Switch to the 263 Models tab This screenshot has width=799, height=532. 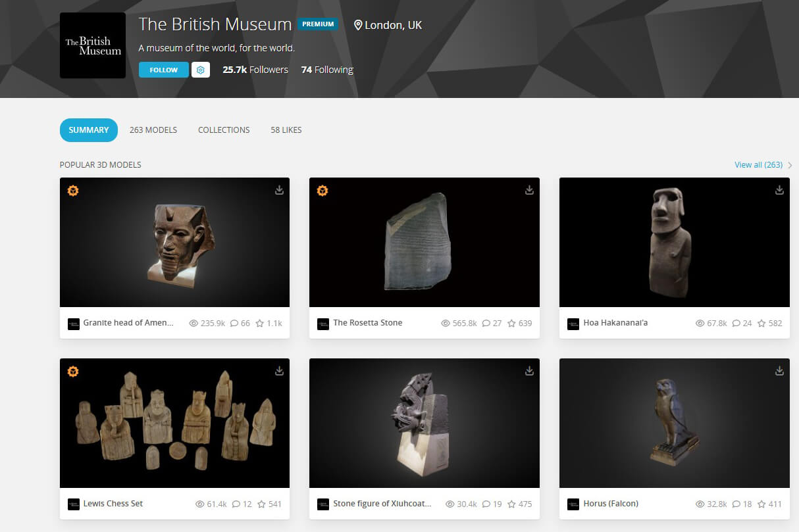coord(153,130)
